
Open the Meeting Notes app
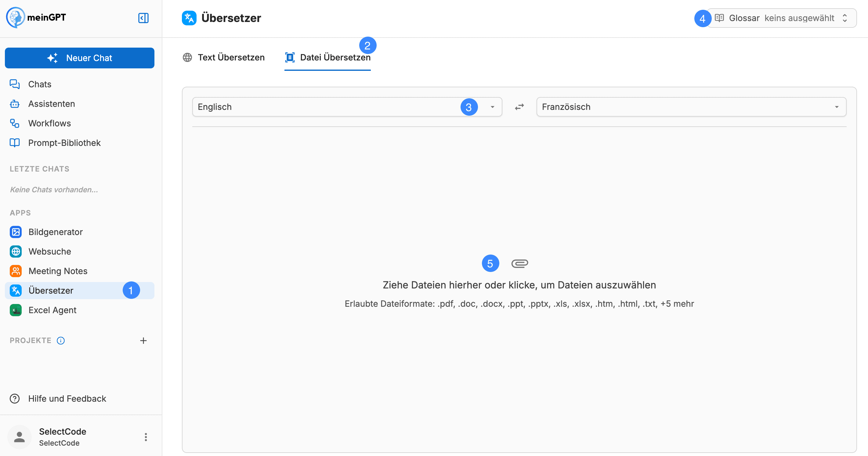click(58, 271)
